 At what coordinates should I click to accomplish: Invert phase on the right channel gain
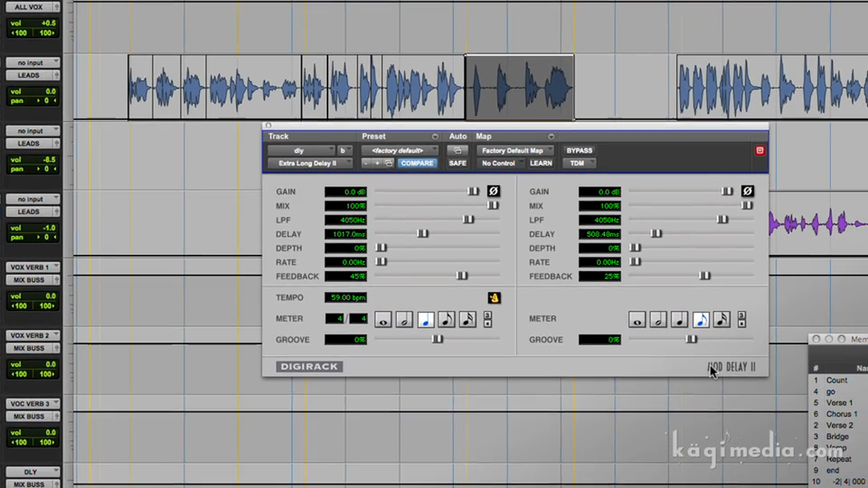pyautogui.click(x=747, y=191)
